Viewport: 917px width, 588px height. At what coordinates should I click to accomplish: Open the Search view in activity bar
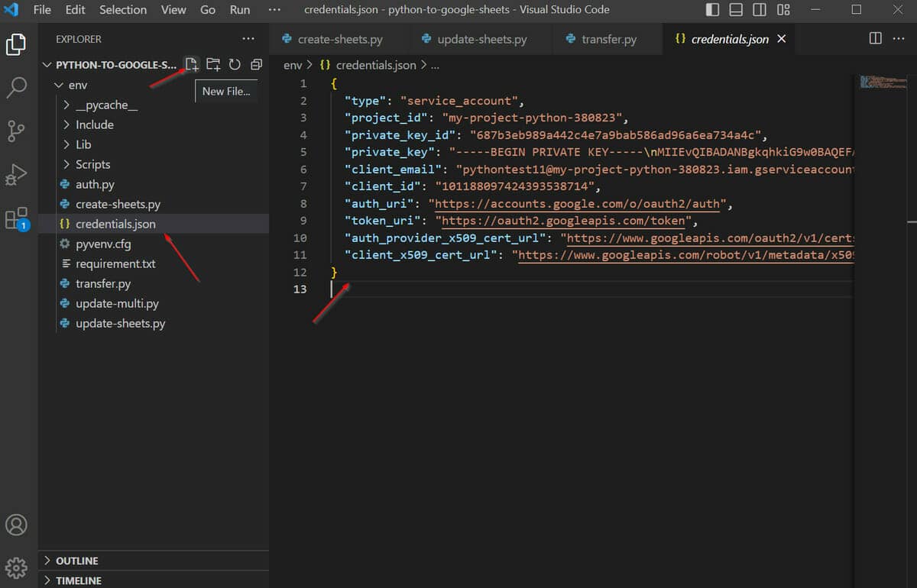click(16, 87)
